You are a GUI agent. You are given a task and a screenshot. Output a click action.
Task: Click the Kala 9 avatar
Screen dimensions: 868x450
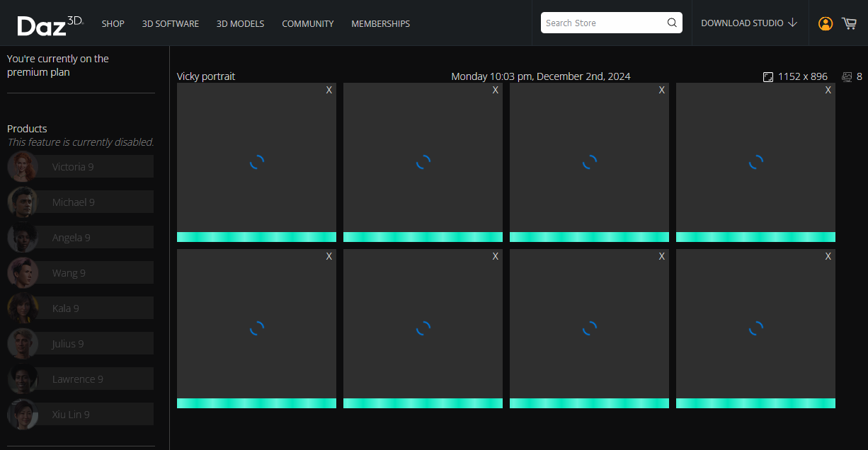(x=23, y=308)
